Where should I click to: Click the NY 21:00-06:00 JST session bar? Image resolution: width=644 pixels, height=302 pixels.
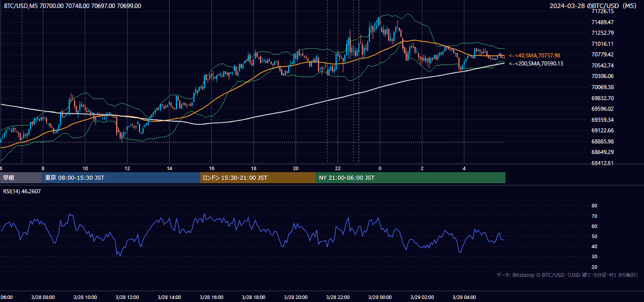click(411, 178)
